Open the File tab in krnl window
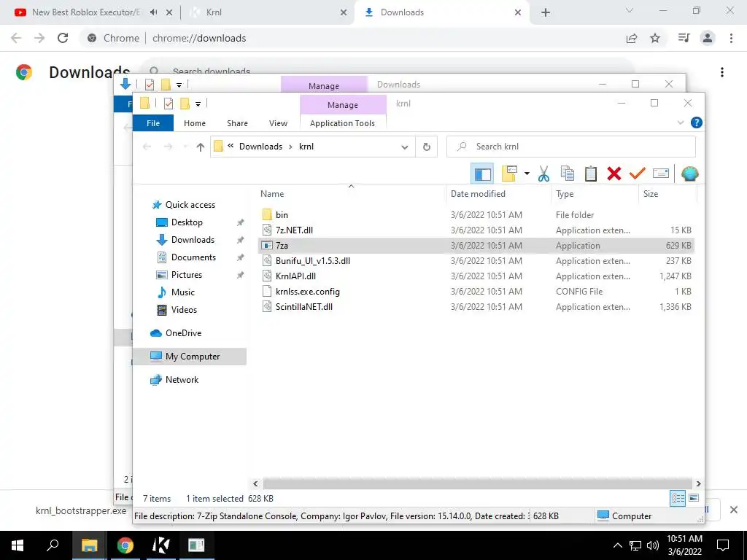747x560 pixels. click(153, 123)
